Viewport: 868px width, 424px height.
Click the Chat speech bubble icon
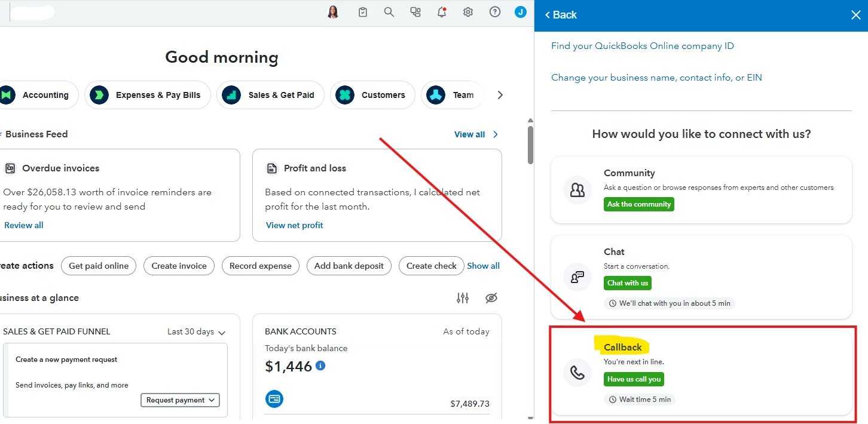(577, 276)
